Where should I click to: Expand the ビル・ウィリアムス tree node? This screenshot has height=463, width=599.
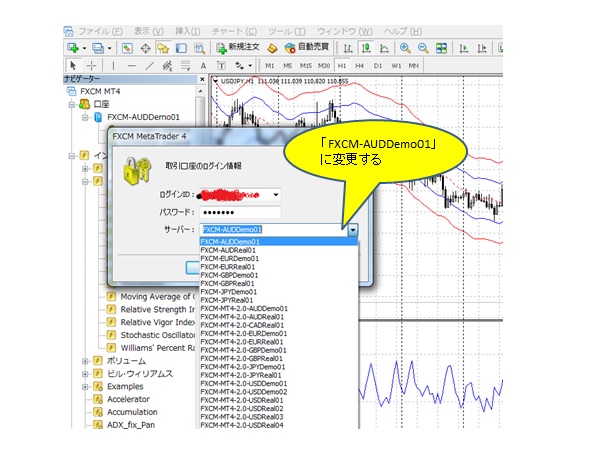(x=85, y=374)
